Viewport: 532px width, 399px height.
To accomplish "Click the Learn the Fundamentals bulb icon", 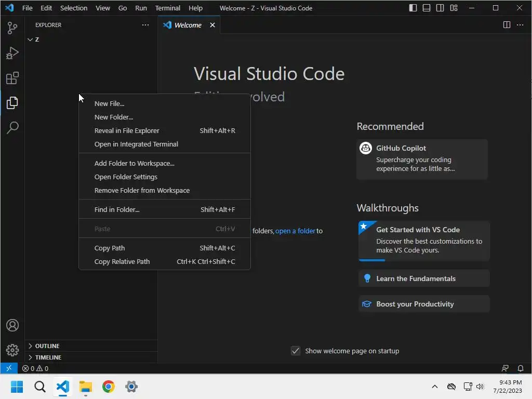I will 367,278.
